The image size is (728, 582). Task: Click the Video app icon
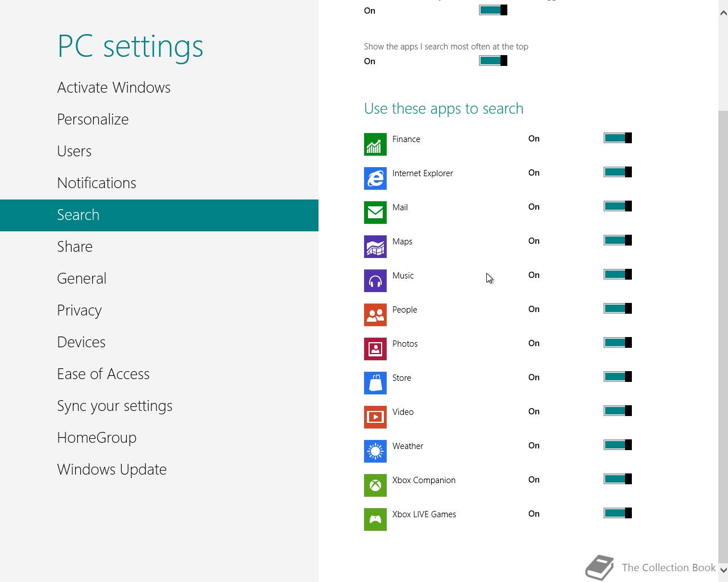(375, 417)
